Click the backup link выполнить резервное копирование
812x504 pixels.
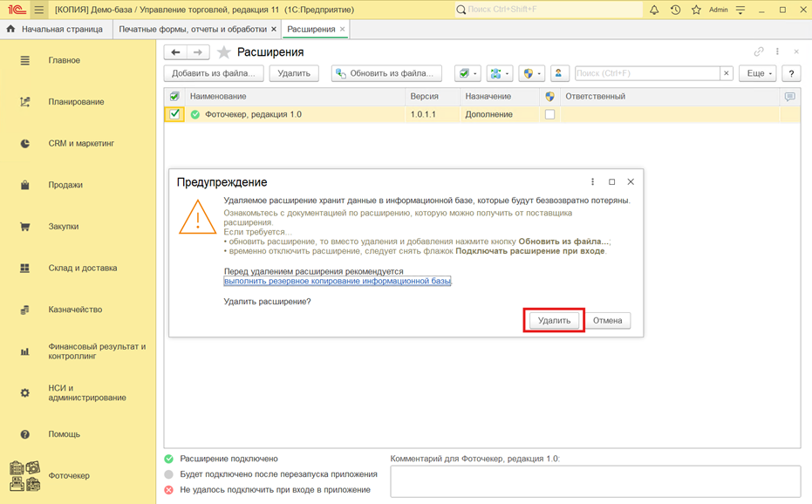(x=338, y=281)
